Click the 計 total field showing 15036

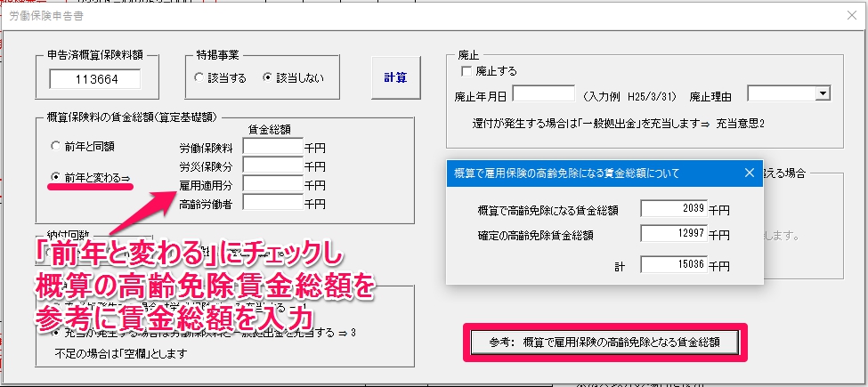(x=672, y=264)
